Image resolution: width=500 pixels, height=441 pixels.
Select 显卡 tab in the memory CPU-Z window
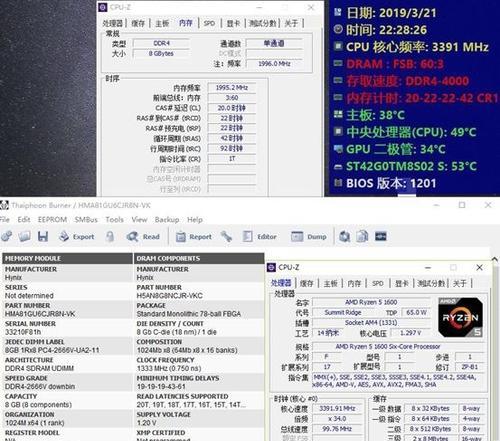point(233,23)
